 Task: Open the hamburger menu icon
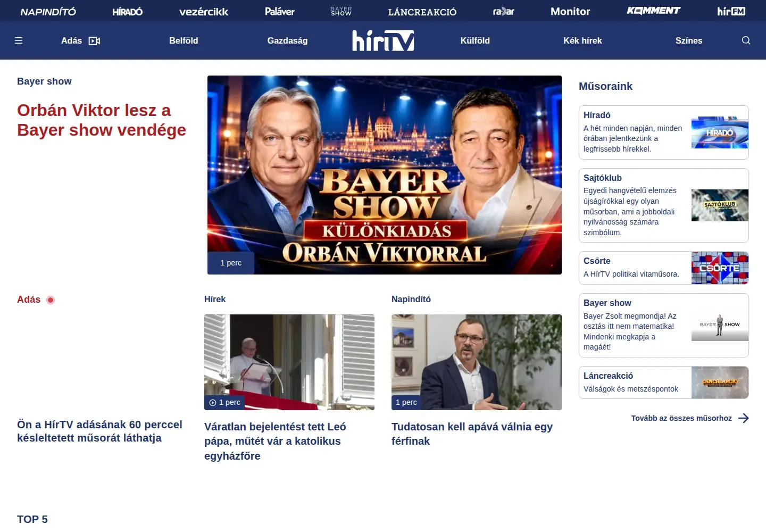[x=19, y=40]
